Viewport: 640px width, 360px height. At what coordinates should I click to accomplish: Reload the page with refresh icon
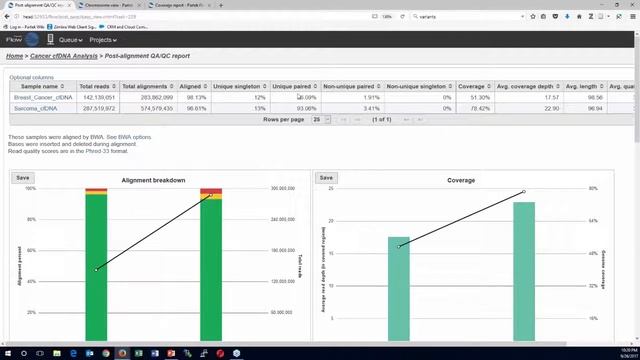(402, 16)
